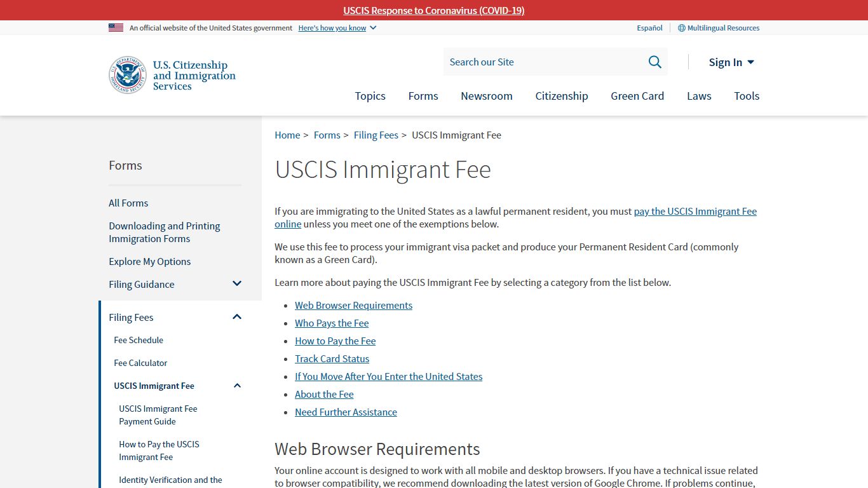The image size is (868, 488).
Task: Open Explore My Options sidebar link
Action: pyautogui.click(x=149, y=261)
